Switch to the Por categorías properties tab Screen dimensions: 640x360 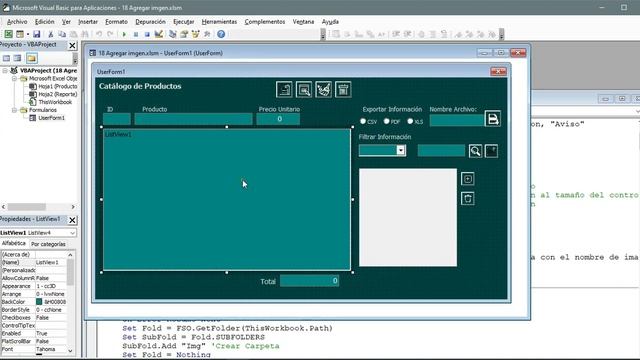tap(48, 244)
